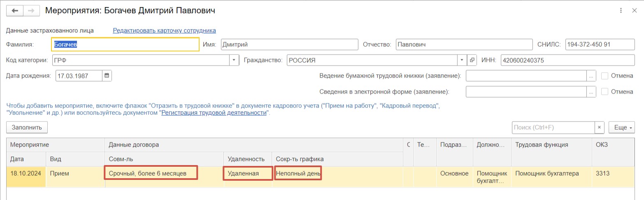
Task: Select the Неполный день cell
Action: click(337, 177)
